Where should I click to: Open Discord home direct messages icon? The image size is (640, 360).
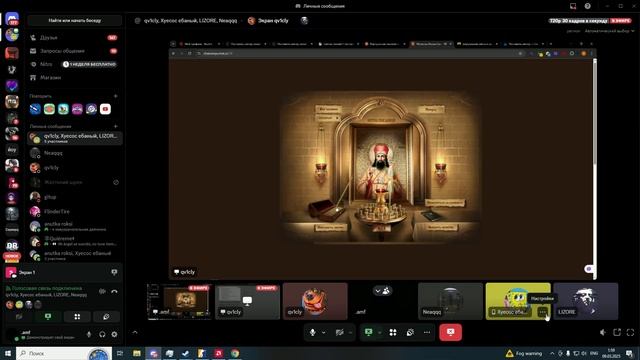[12, 19]
